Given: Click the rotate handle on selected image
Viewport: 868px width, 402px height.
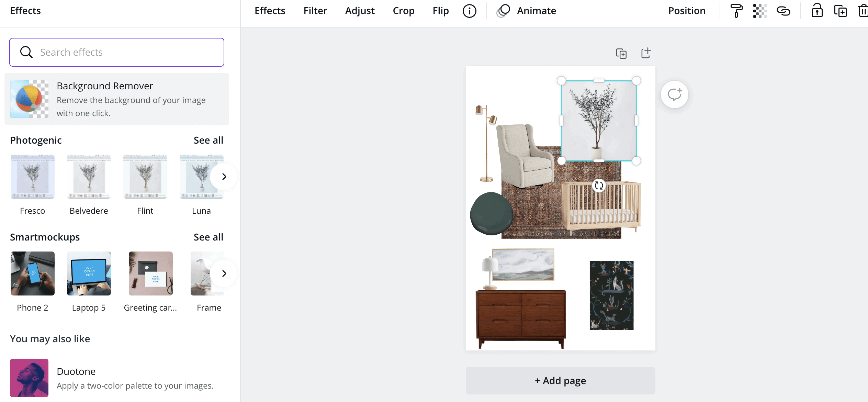Looking at the screenshot, I should pyautogui.click(x=598, y=186).
